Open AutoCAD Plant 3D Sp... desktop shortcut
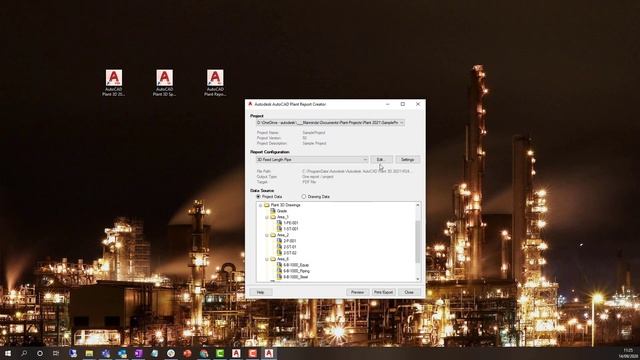The image size is (640, 360). point(164,82)
